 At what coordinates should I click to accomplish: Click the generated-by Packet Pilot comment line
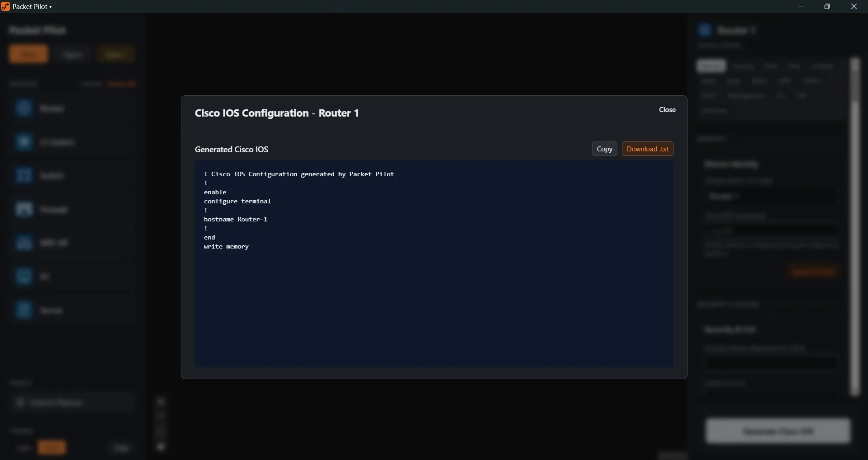click(x=299, y=174)
